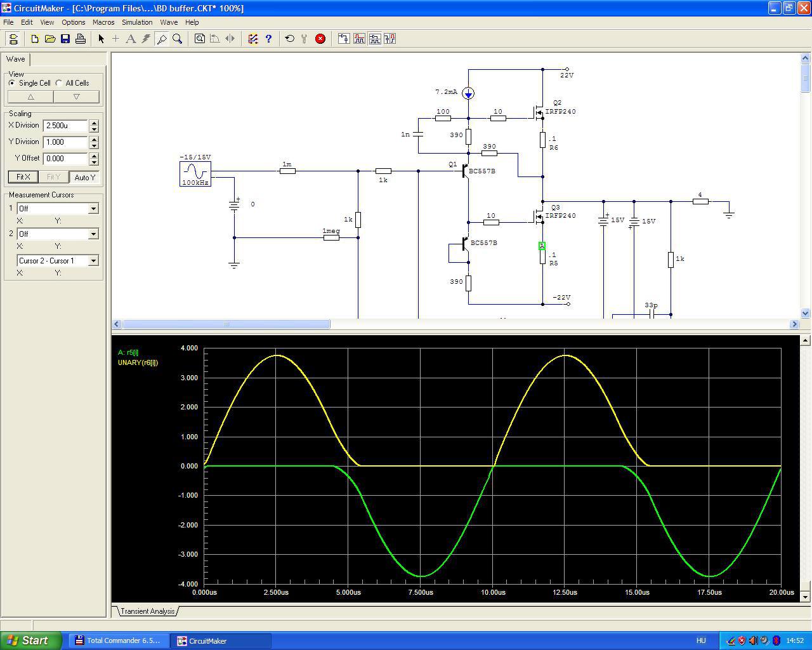Screen dimensions: 812x650
Task: Open a circuit file with folder icon
Action: (x=50, y=39)
